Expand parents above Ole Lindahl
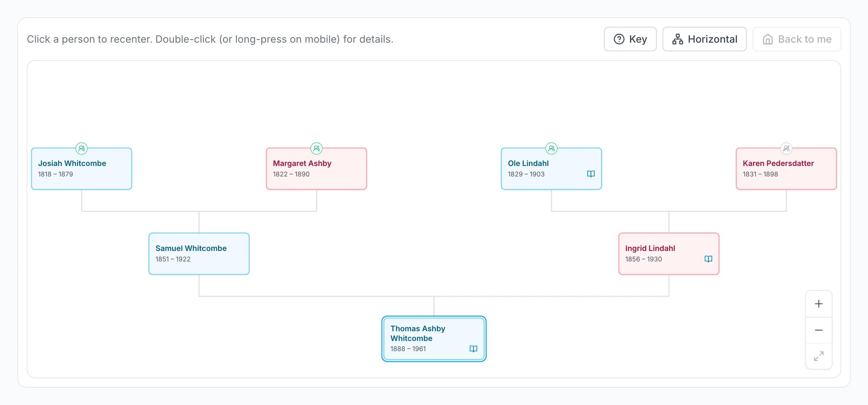 pos(552,148)
